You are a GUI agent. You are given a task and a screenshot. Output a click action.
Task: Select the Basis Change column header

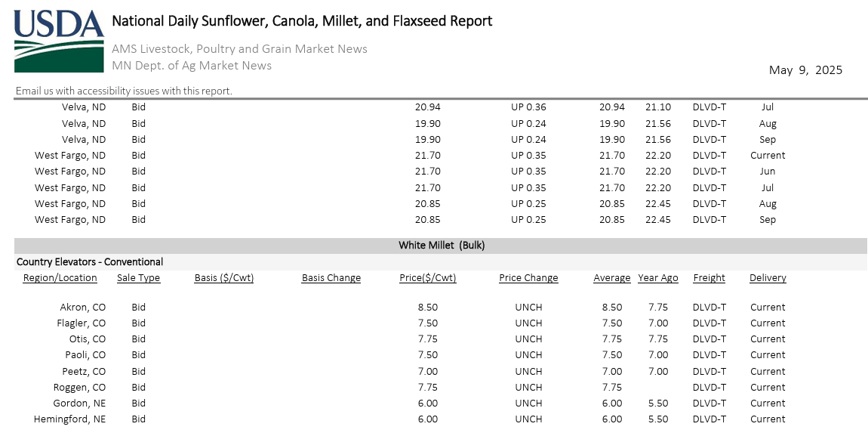coord(331,278)
